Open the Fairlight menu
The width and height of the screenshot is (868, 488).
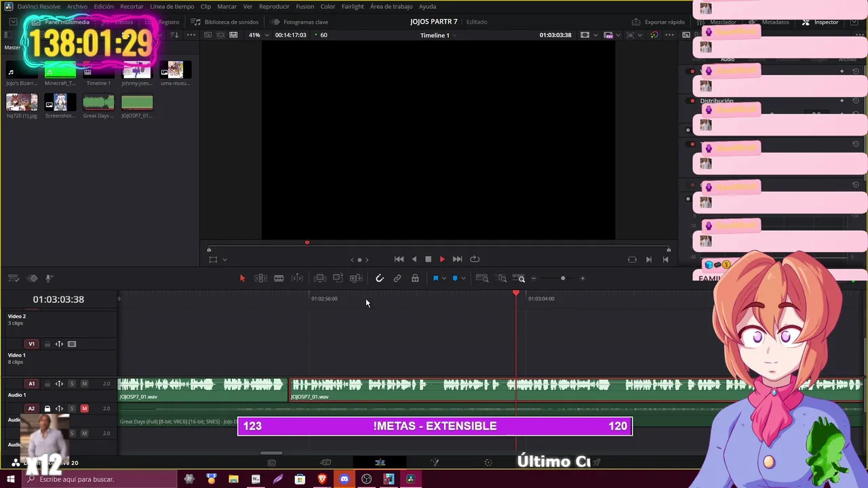tap(353, 6)
